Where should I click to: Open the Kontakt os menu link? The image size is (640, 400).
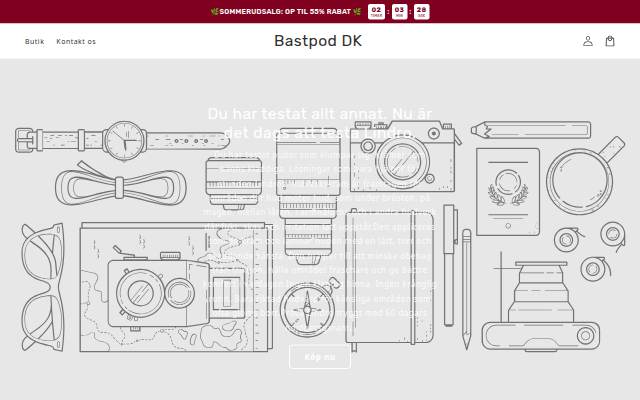click(x=76, y=42)
